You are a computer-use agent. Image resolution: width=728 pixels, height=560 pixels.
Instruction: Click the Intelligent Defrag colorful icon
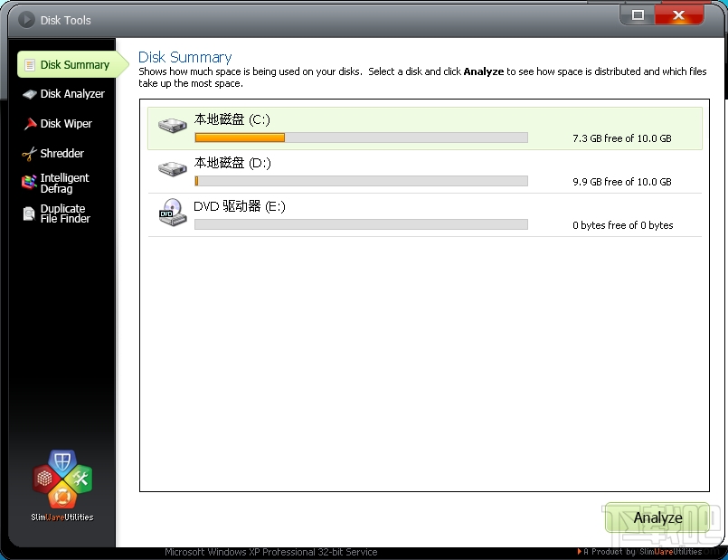pyautogui.click(x=29, y=183)
